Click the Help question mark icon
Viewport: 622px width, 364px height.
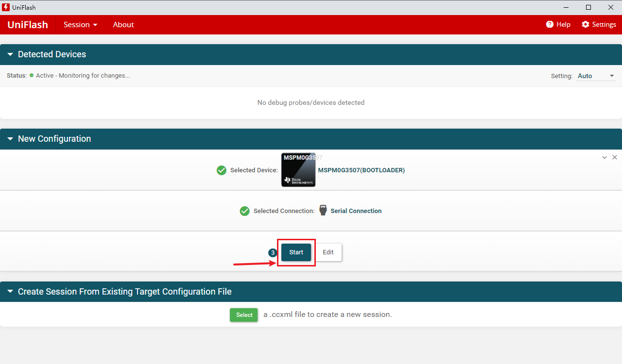coord(550,24)
